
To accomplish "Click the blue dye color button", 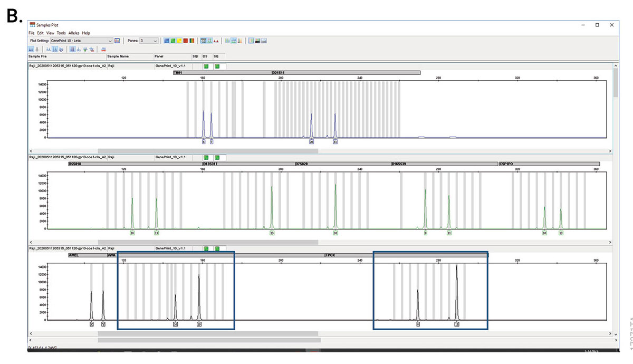I will [x=167, y=41].
